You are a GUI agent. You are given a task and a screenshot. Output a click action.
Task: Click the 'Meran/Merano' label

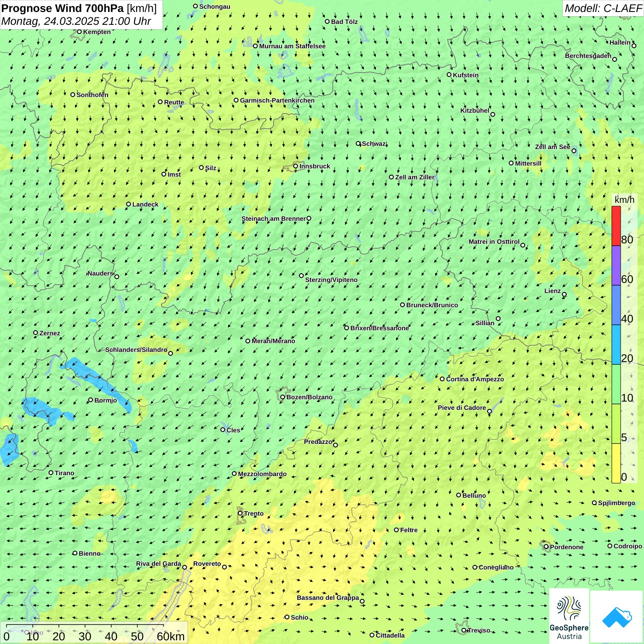pyautogui.click(x=273, y=341)
